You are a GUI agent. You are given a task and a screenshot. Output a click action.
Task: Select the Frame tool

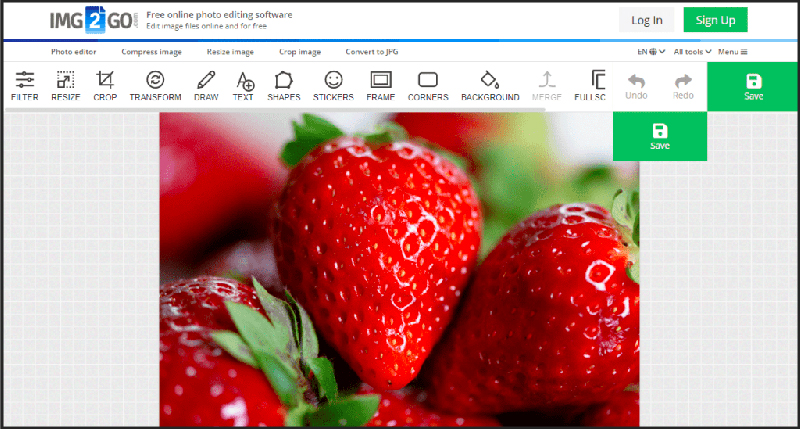381,86
